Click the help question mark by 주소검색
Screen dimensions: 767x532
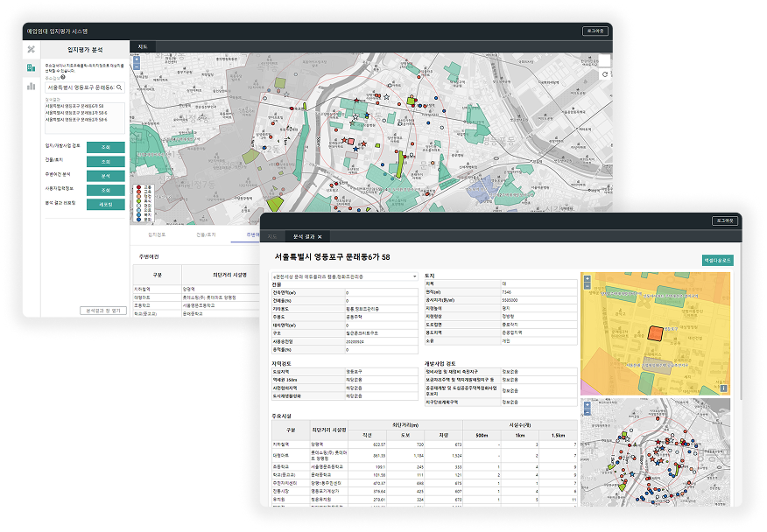point(64,79)
